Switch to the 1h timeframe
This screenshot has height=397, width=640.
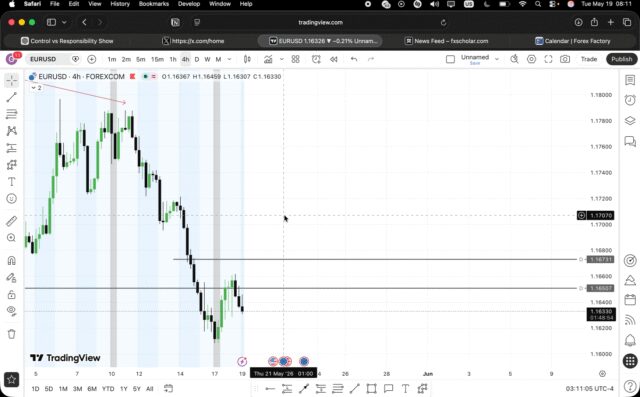(x=173, y=59)
